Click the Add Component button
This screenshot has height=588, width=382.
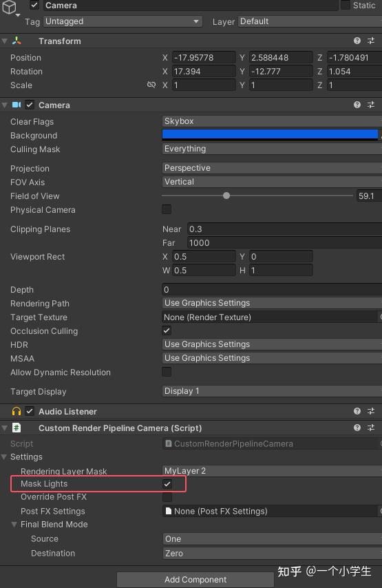[x=195, y=579]
